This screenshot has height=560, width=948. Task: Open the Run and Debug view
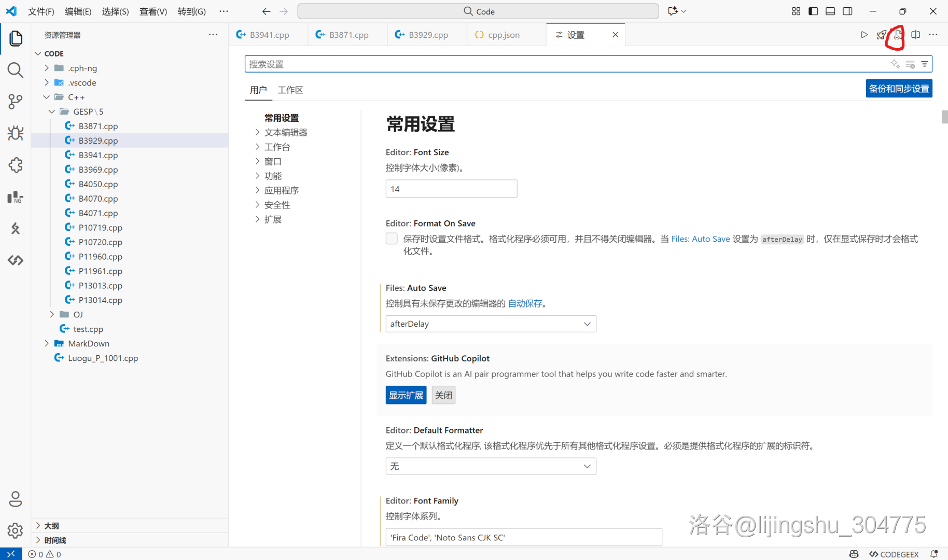pos(16,133)
